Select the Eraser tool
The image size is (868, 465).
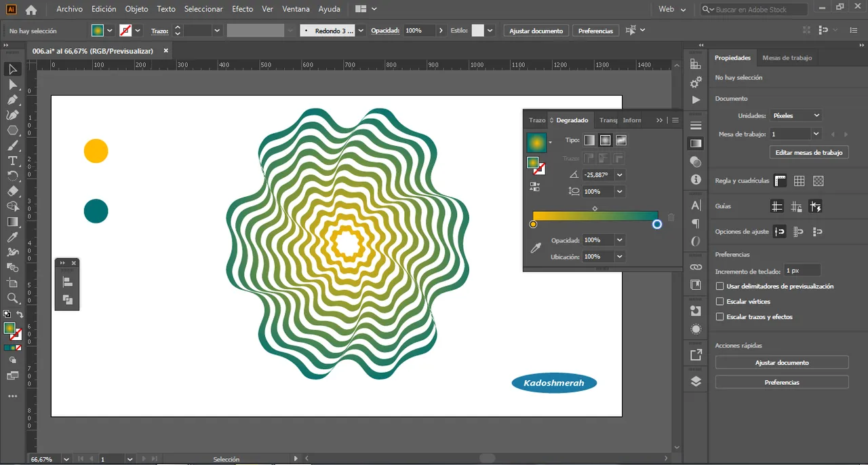tap(12, 191)
